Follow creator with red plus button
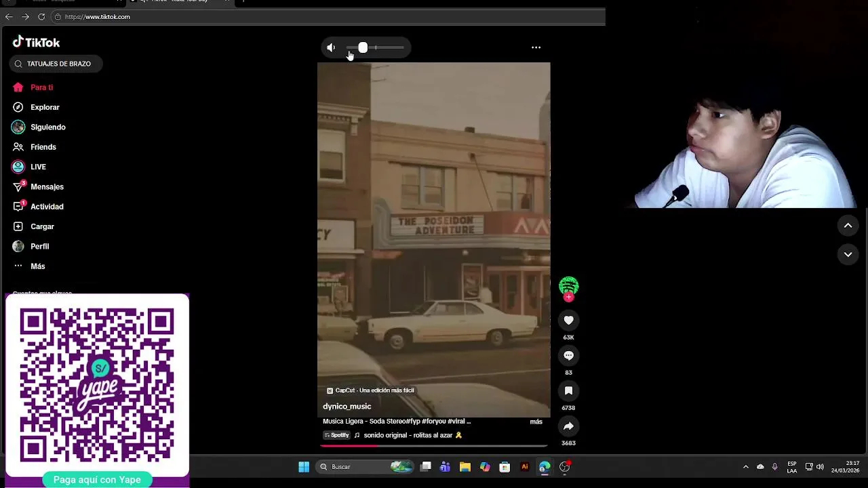 tap(568, 298)
